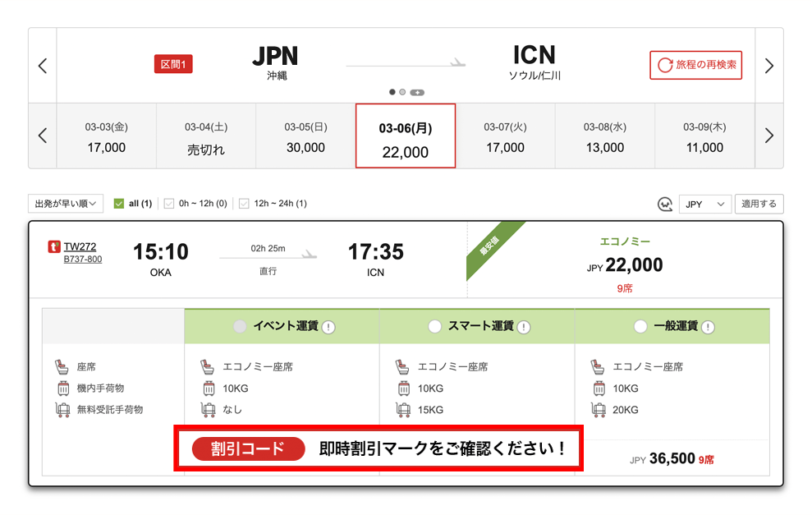
Task: Select the スマート運賃 fare radio button
Action: pyautogui.click(x=435, y=327)
